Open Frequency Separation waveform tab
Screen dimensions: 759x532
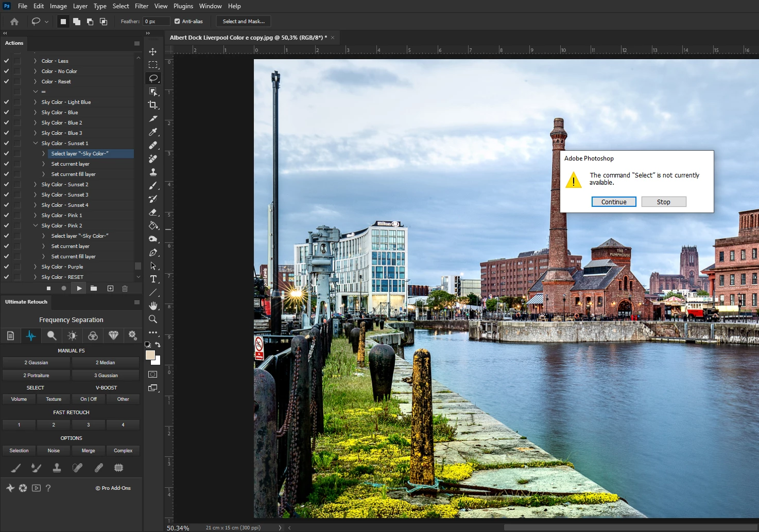[x=31, y=336]
